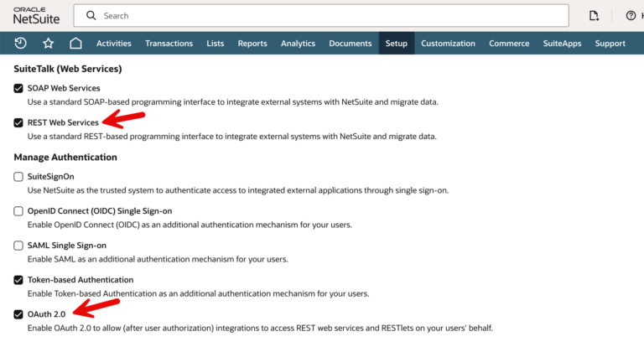Screen dimensions: 644x342
Task: Enable the SuiteSignOn checkbox
Action: [18, 177]
